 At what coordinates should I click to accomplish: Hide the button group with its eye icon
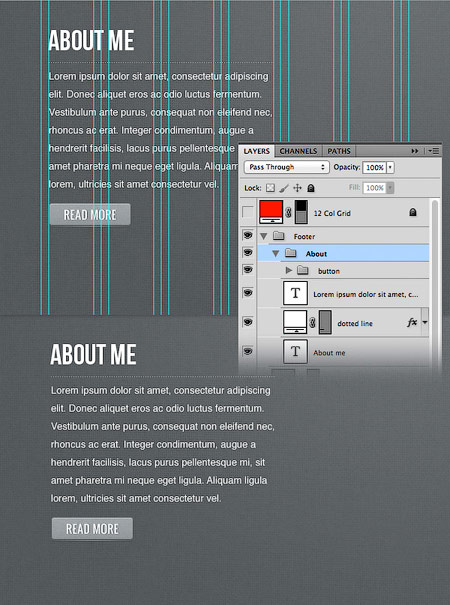click(x=248, y=269)
